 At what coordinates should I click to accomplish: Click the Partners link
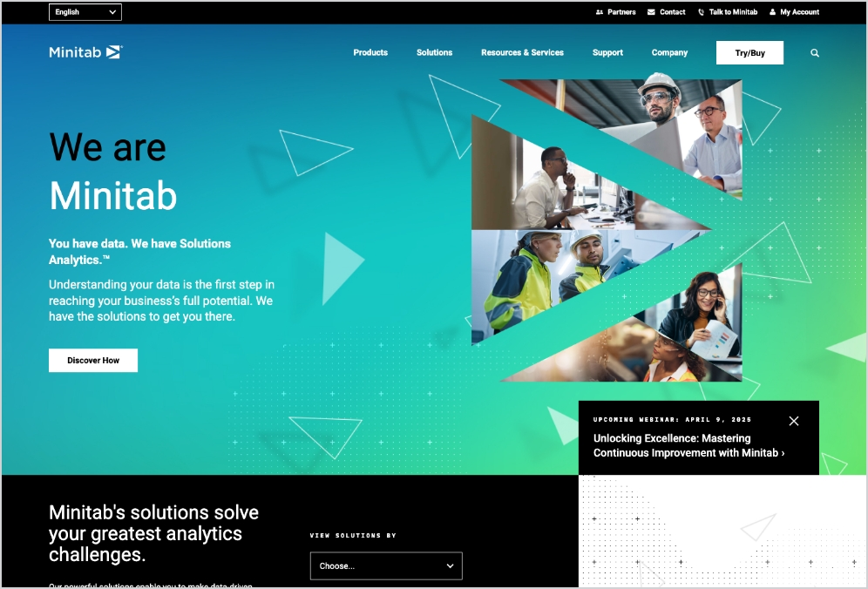point(621,11)
